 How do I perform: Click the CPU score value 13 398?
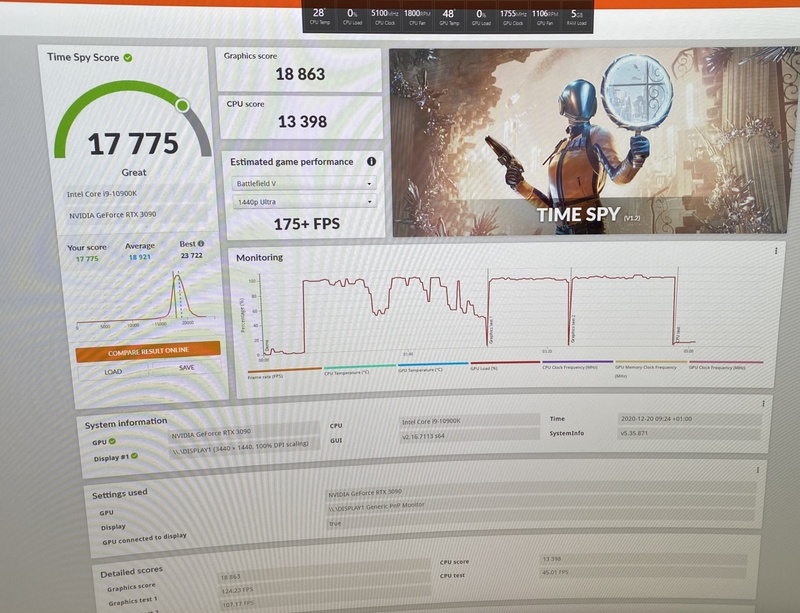point(302,121)
